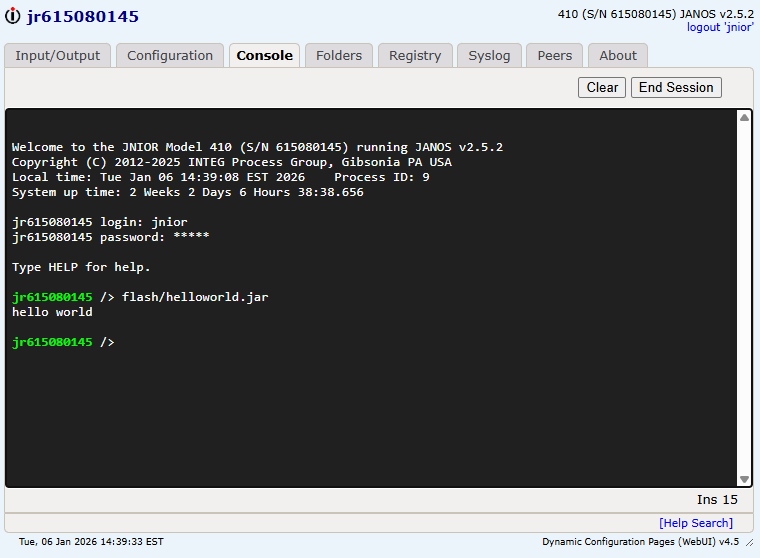Show the About tab
The height and width of the screenshot is (558, 760).
[x=618, y=56]
